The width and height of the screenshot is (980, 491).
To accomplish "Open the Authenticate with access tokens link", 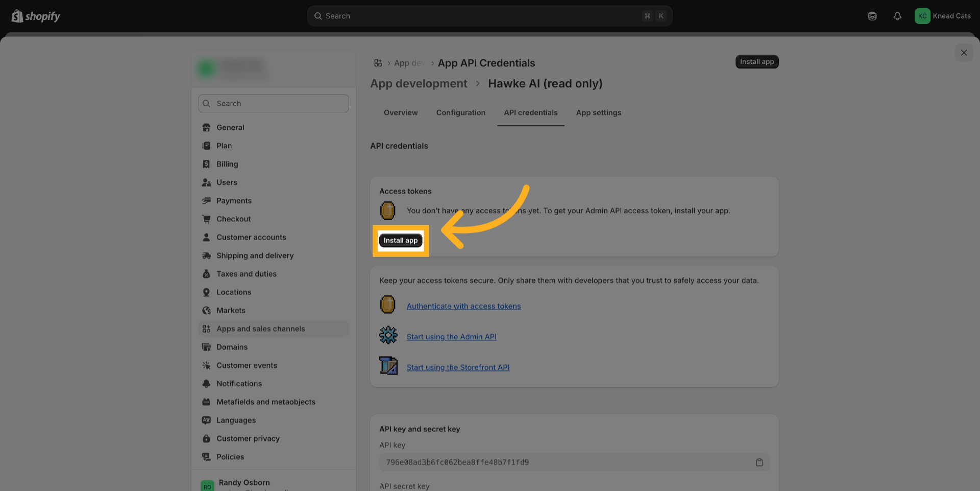I will point(463,307).
